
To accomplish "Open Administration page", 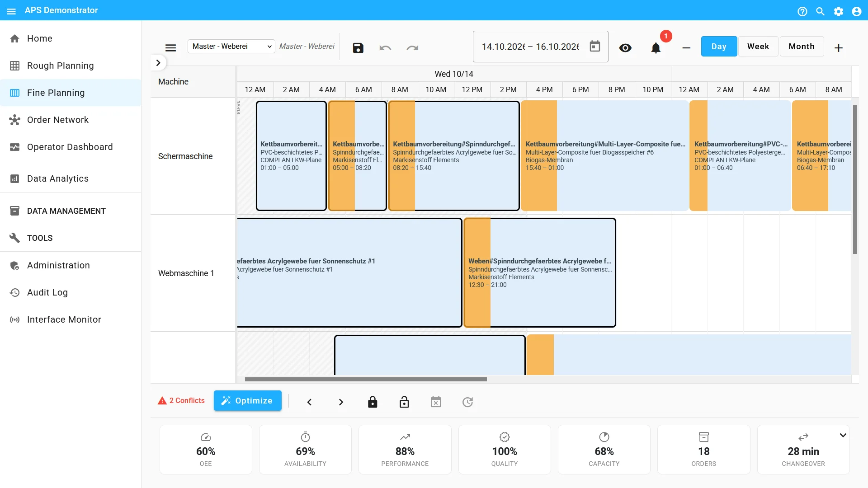I will pos(71,265).
